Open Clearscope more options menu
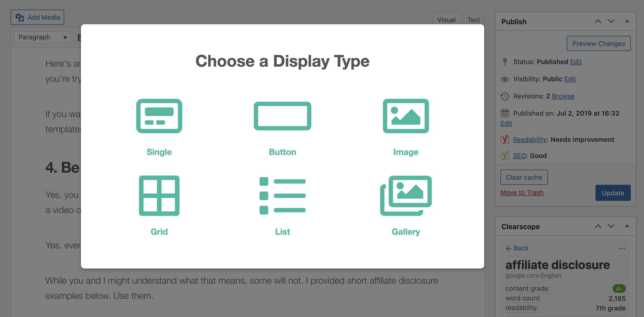Screen dimensions: 644x317 (x=622, y=249)
